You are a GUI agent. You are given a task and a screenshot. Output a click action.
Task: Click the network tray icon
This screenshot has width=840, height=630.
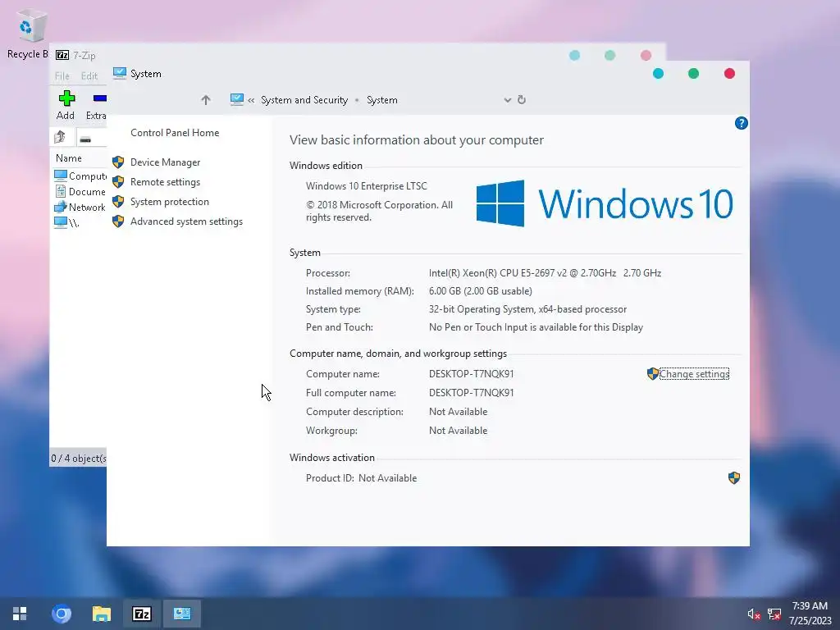pyautogui.click(x=774, y=614)
